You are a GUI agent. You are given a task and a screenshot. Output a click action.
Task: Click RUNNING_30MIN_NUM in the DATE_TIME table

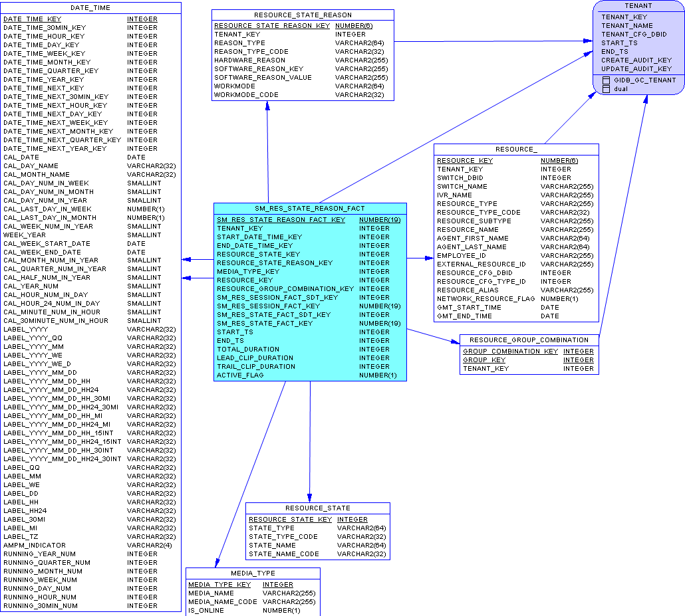click(x=41, y=606)
